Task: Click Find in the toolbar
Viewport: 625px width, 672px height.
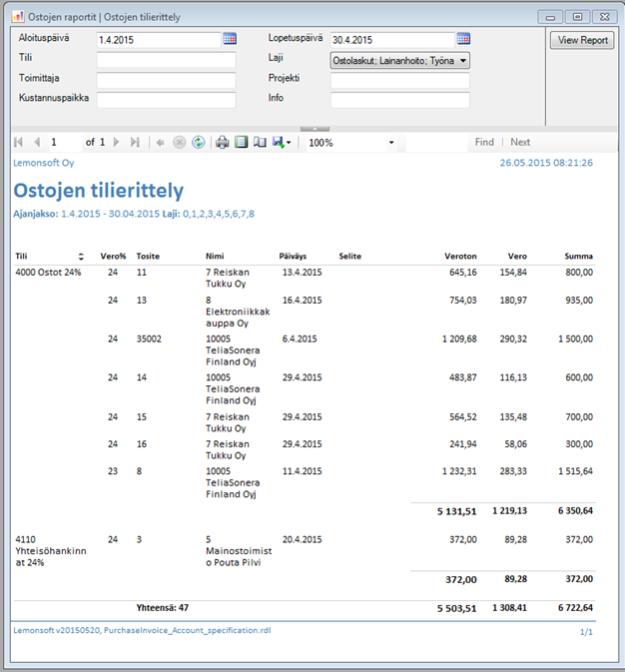Action: click(484, 142)
